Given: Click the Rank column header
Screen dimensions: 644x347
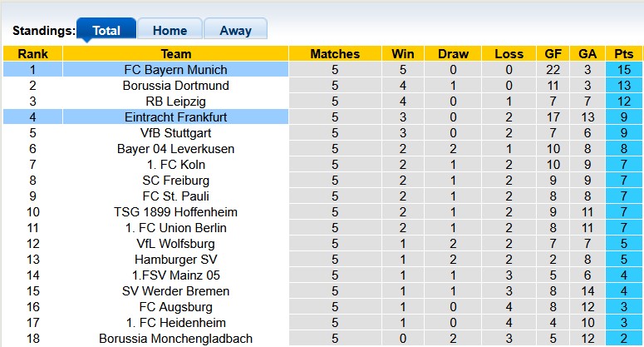Looking at the screenshot, I should click(32, 54).
